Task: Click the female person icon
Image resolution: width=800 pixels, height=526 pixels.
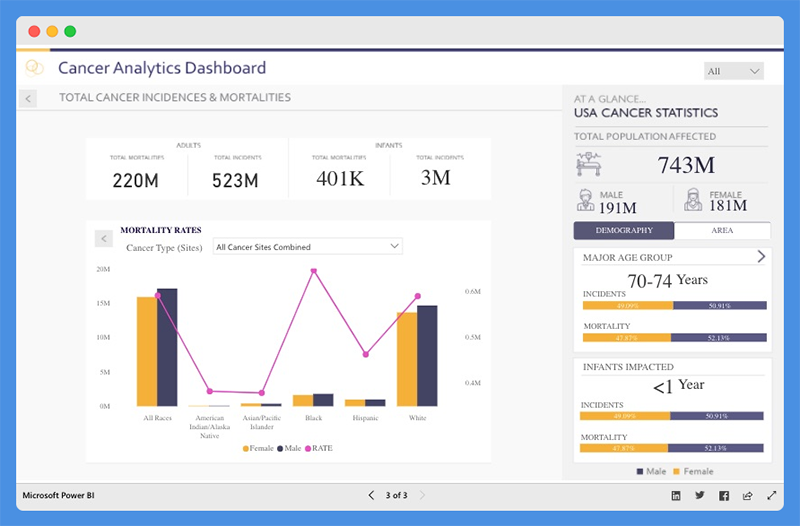Action: [691, 200]
